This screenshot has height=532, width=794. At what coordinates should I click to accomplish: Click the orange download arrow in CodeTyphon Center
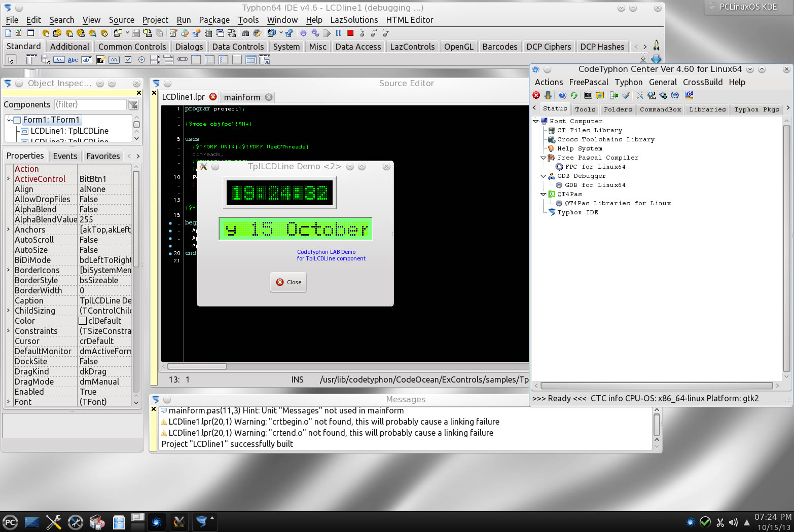(x=548, y=95)
